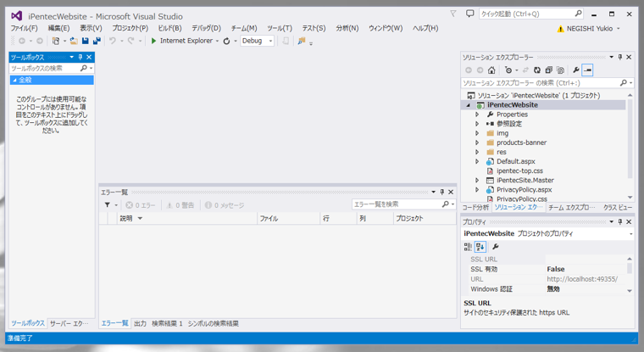This screenshot has height=352, width=644.
Task: Toggle the Categorized view in Properties panel
Action: [468, 247]
